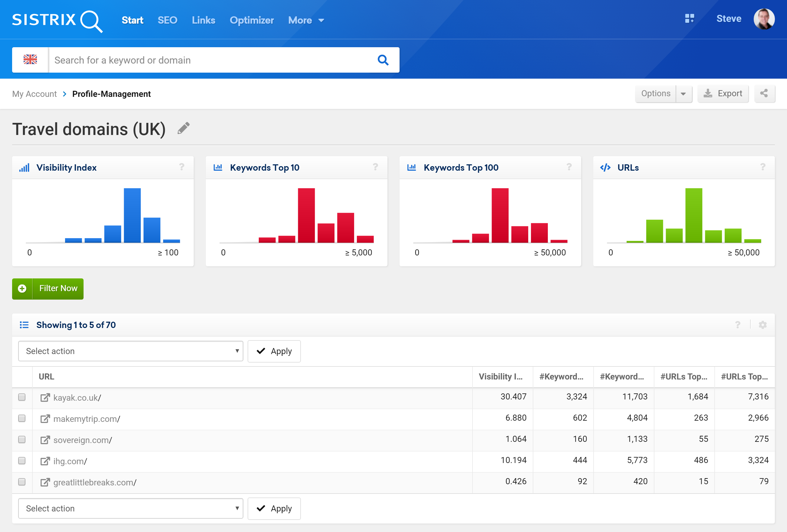This screenshot has width=787, height=532.
Task: Tick the makemytrip.com row checkbox
Action: (x=22, y=418)
